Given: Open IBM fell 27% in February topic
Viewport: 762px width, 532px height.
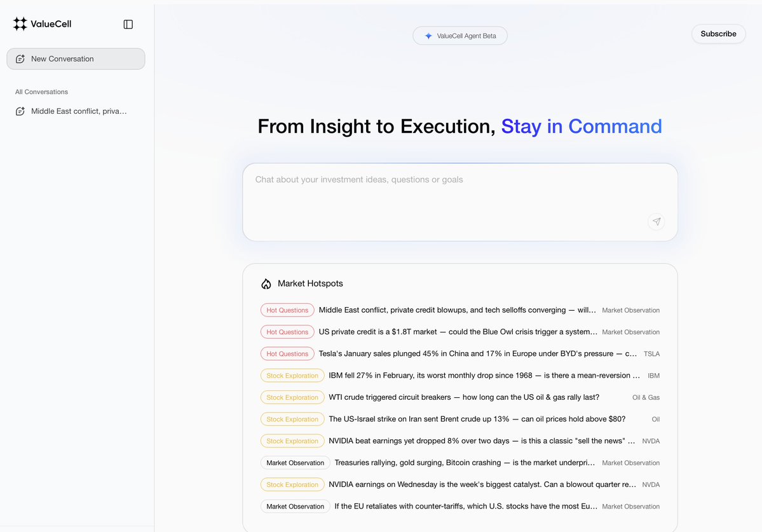Looking at the screenshot, I should [x=484, y=376].
